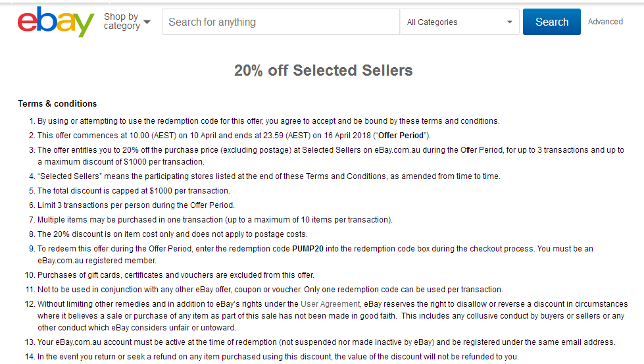The height and width of the screenshot is (364, 644).
Task: Click term 7 about multiple items per transaction
Action: point(215,220)
